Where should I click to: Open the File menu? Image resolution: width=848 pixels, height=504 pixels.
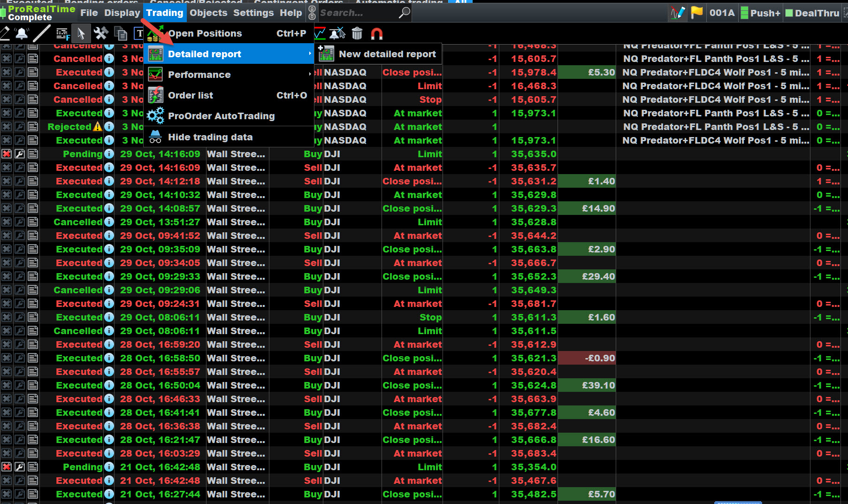tap(89, 13)
